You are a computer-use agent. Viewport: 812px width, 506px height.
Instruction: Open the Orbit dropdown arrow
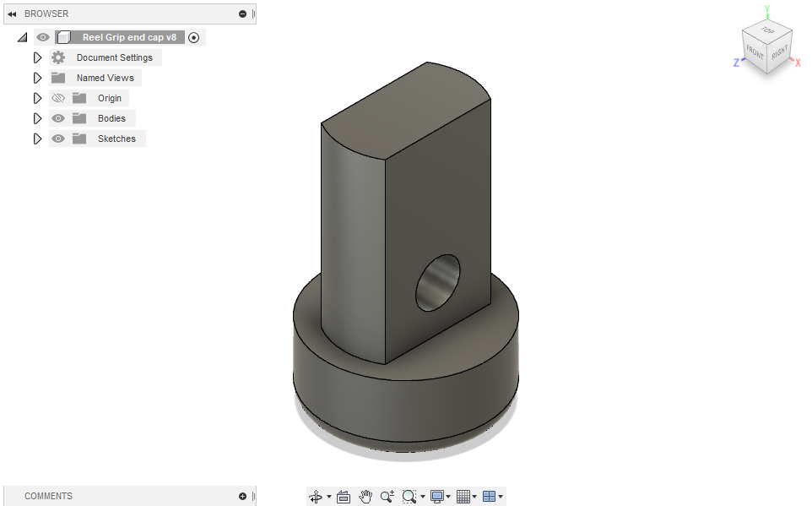[328, 497]
